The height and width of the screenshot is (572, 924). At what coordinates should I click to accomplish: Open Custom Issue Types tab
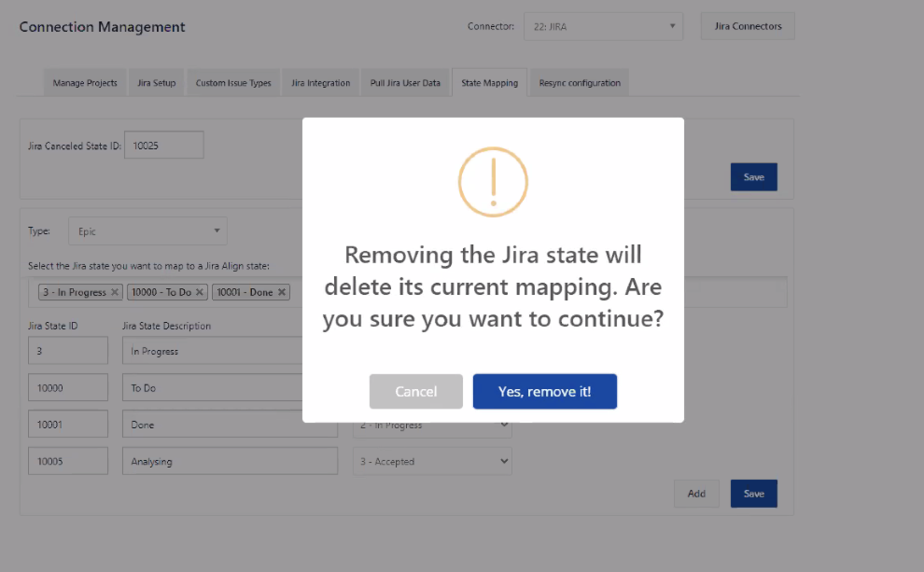(x=233, y=83)
